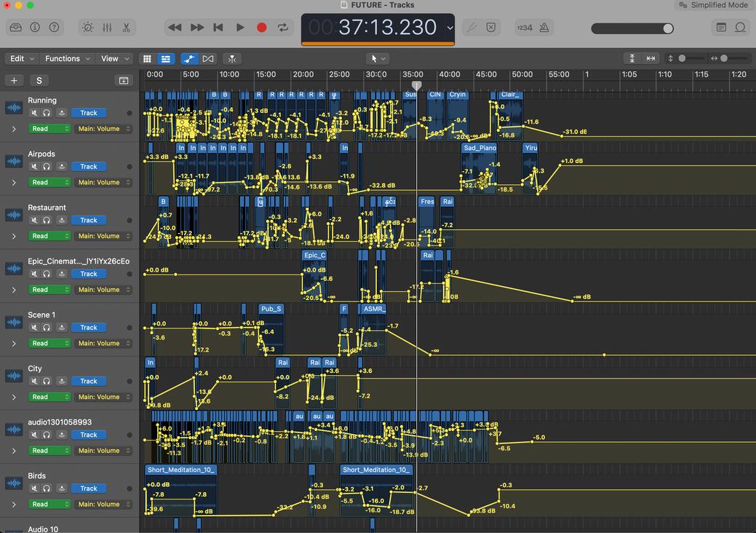Open the View menu
Screen dimensions: 756x533
[x=115, y=58]
